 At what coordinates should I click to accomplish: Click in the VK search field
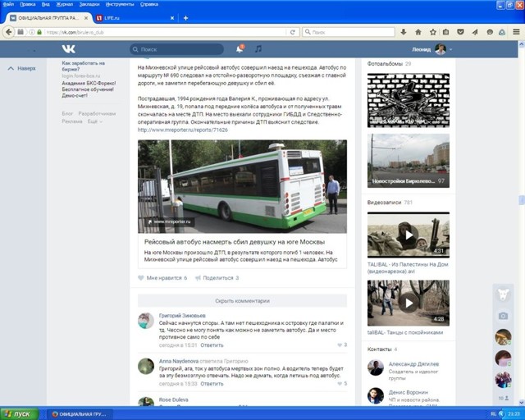[x=177, y=49]
